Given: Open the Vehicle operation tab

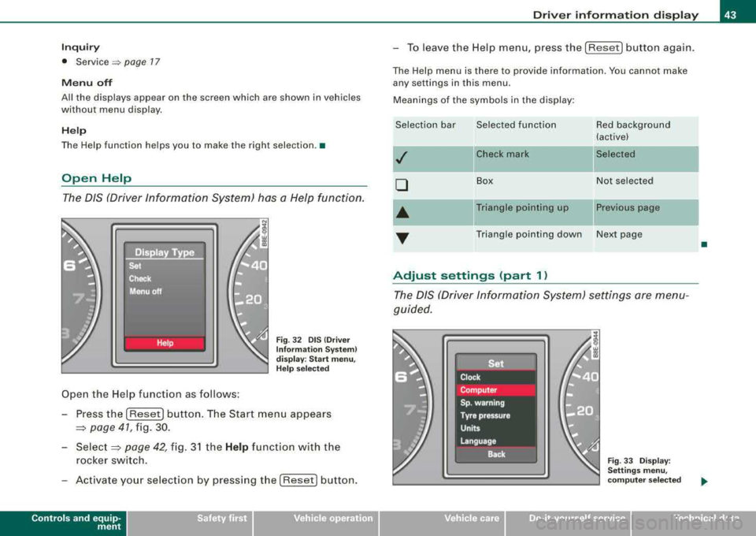Looking at the screenshot, I should coord(317,523).
